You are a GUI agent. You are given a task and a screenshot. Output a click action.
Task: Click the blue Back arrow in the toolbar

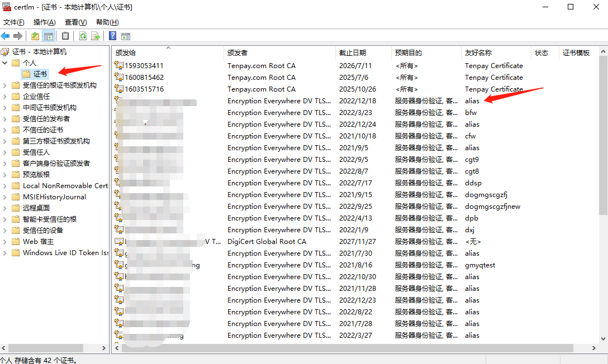tap(6, 36)
